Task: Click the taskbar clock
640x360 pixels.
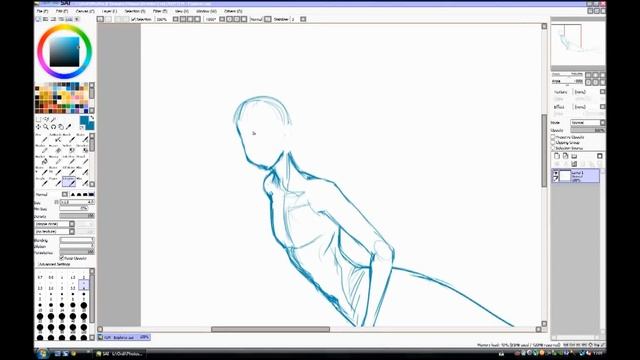Action: point(598,353)
